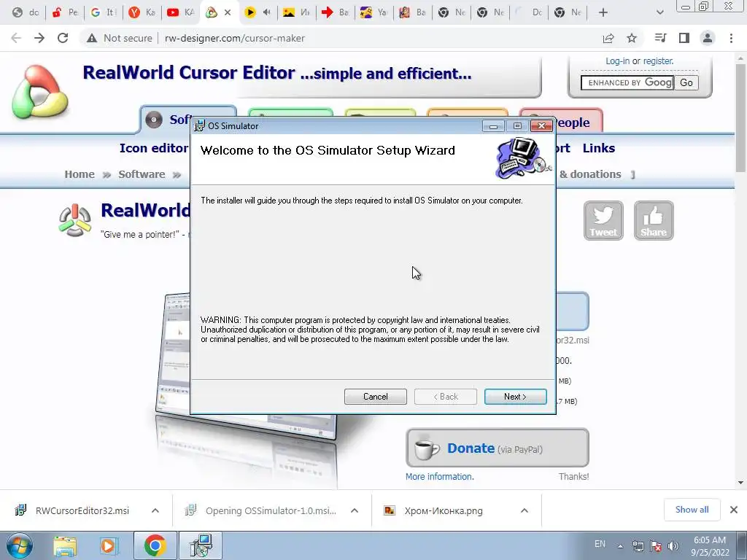This screenshot has width=747, height=560.
Task: Click the address bar URL
Action: point(235,38)
